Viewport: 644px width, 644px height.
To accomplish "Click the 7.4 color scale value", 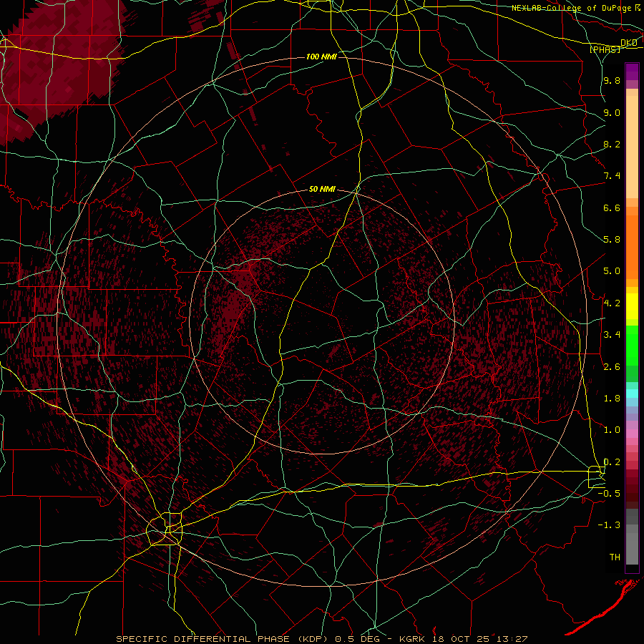I will pos(612,176).
